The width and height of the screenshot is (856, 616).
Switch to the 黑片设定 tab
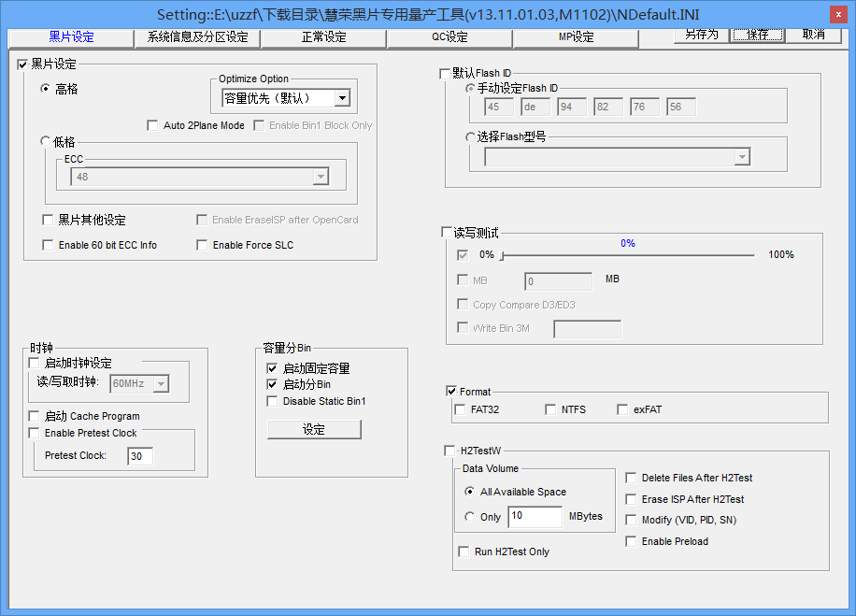tap(72, 37)
